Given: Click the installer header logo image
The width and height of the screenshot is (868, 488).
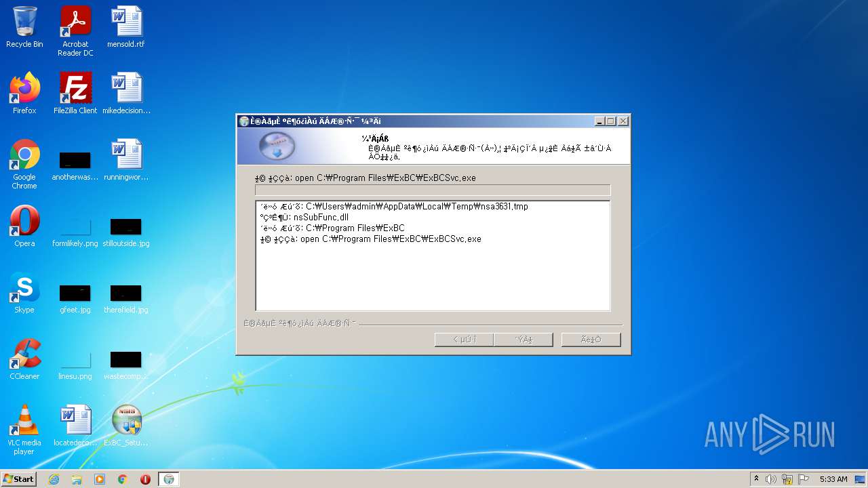Looking at the screenshot, I should [x=277, y=146].
